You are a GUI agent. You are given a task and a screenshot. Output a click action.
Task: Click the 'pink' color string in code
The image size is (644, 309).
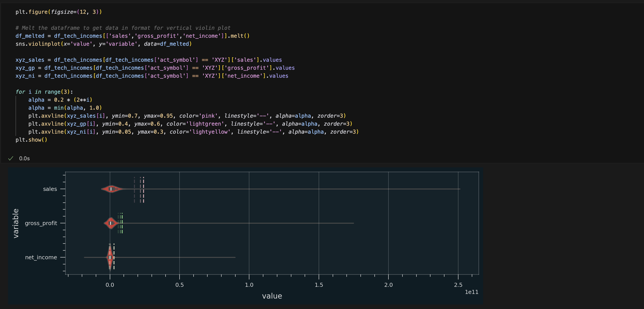(208, 116)
